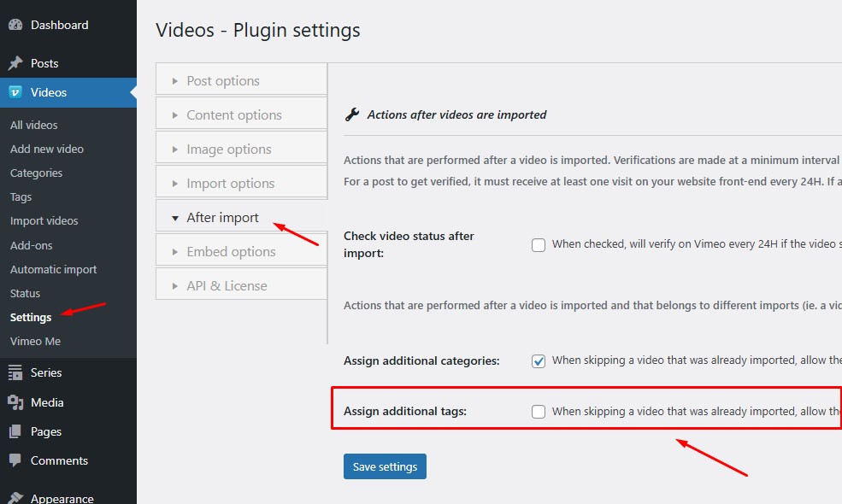
Task: Click the Pages icon in sidebar
Action: click(x=15, y=431)
